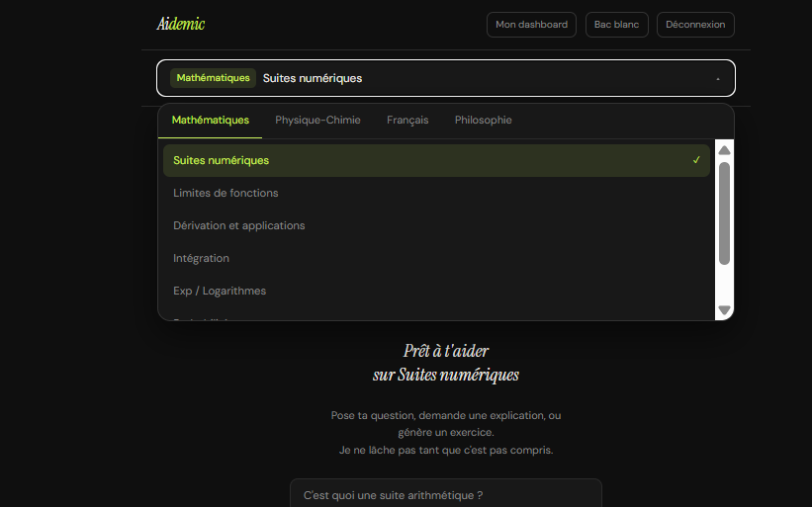This screenshot has width=812, height=507.
Task: Click the line Je ne lâche pas tant que c'est pas compris.
Action: coord(446,450)
